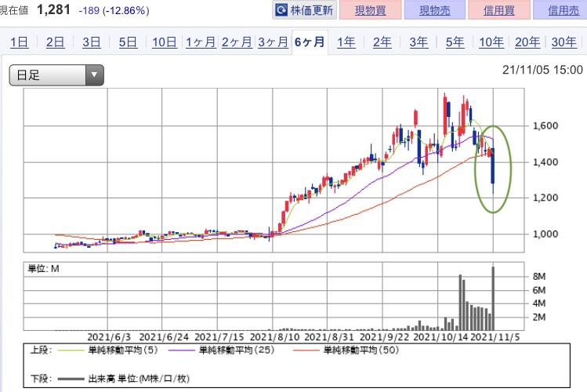The image size is (587, 392).
Task: Click the 単純移動平均(50) legend entry
Action: 361,350
